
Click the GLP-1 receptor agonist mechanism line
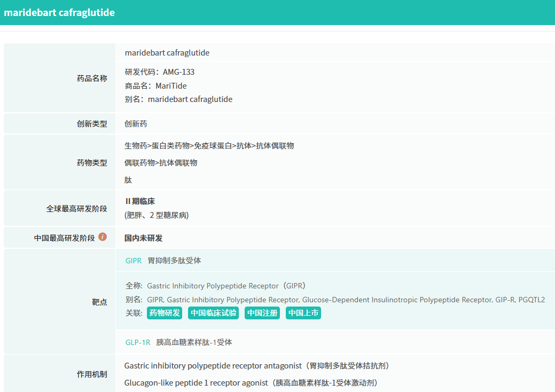tap(251, 383)
